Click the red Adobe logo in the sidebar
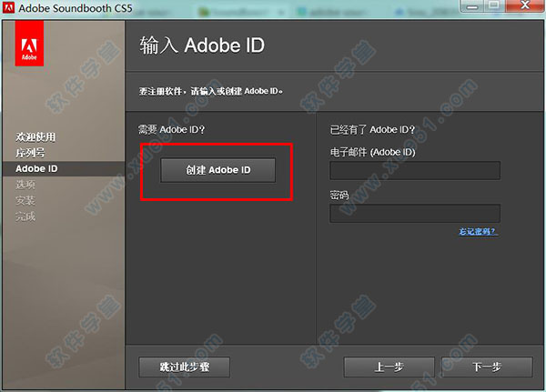This screenshot has height=392, width=546. [29, 43]
